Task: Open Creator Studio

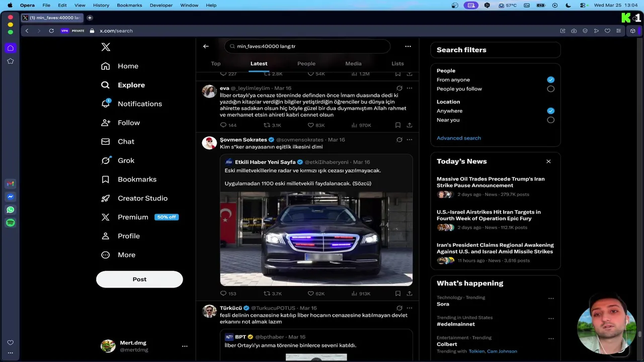Action: point(134,198)
